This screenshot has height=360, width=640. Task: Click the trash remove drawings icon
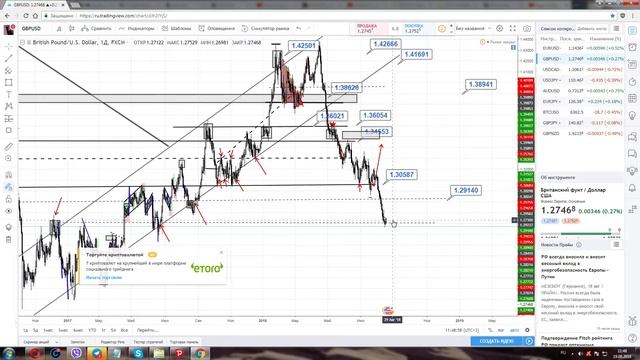coord(9,240)
